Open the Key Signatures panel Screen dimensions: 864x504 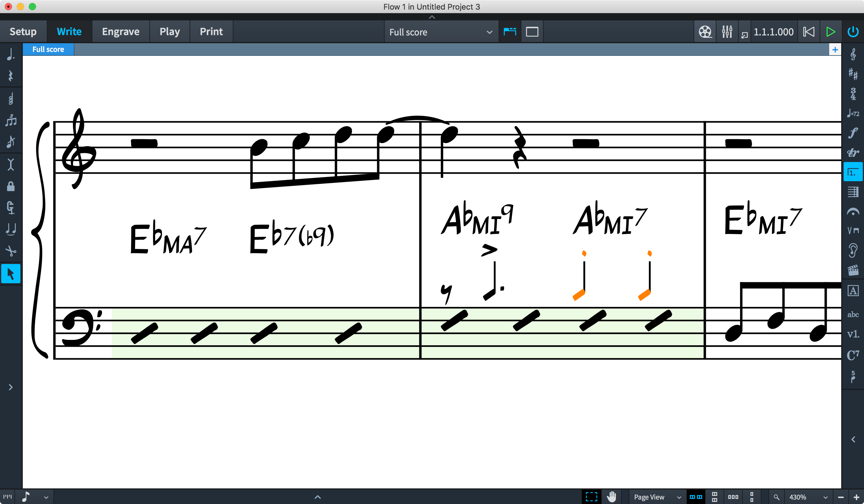pyautogui.click(x=853, y=74)
